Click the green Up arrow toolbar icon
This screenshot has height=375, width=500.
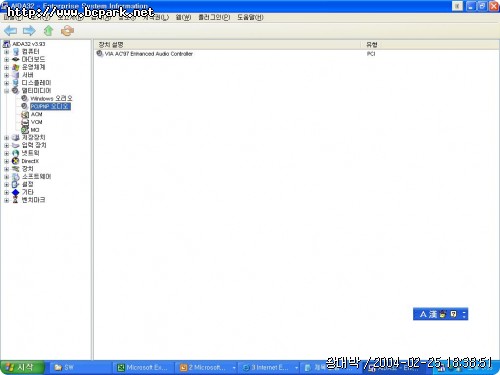coord(49,31)
